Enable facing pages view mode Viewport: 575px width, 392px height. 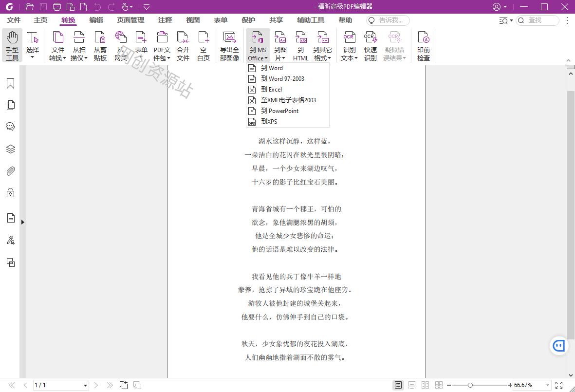pyautogui.click(x=425, y=385)
